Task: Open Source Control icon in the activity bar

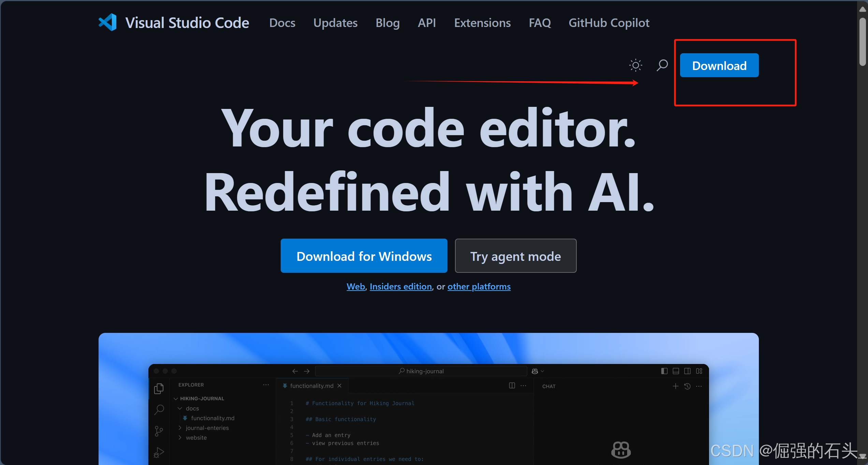Action: pos(159,431)
